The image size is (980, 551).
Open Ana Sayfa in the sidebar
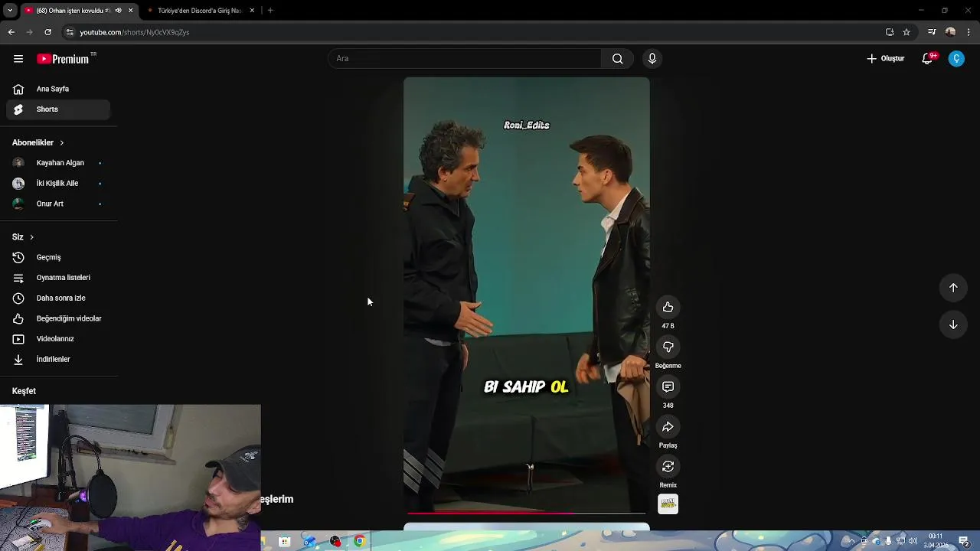click(58, 89)
